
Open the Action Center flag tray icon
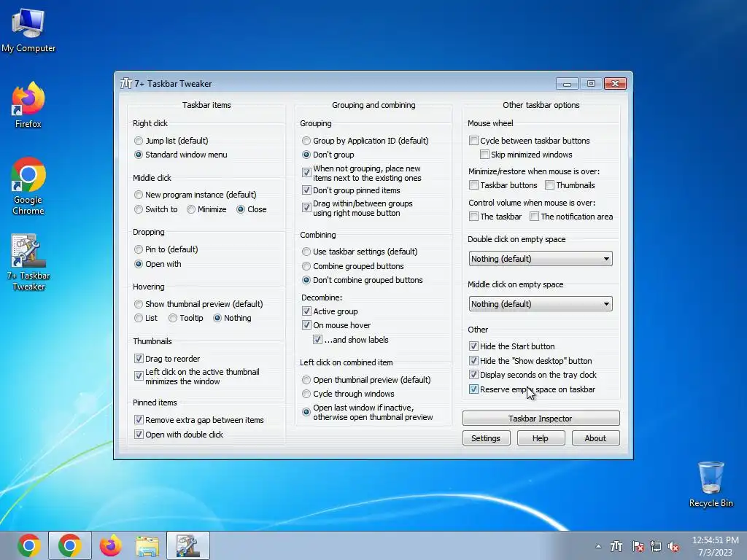(638, 547)
